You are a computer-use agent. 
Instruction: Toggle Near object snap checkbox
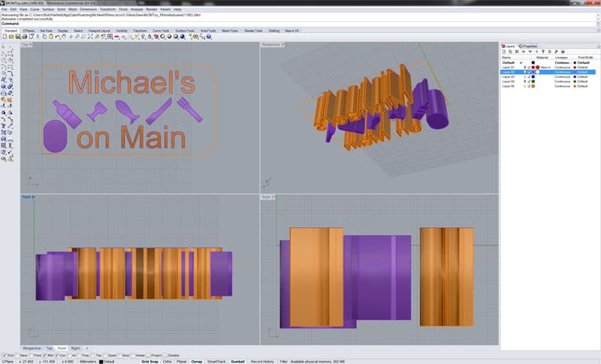click(17, 356)
